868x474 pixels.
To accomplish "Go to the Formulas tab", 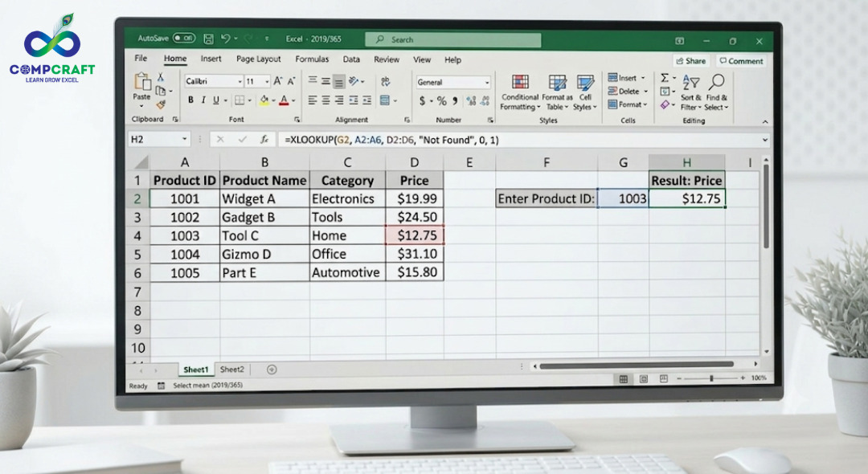I will pyautogui.click(x=312, y=59).
